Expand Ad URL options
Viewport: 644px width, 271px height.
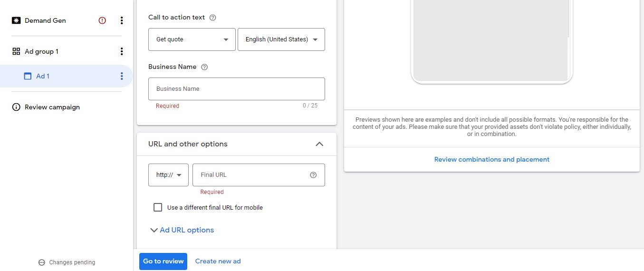(182, 230)
